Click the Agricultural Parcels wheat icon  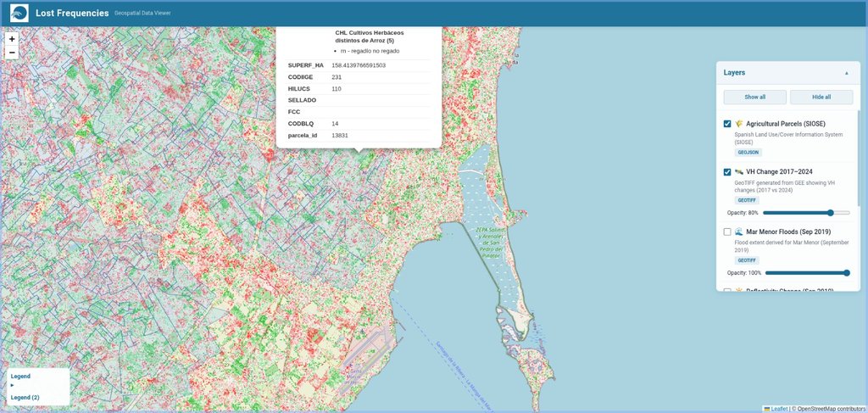[x=739, y=124]
